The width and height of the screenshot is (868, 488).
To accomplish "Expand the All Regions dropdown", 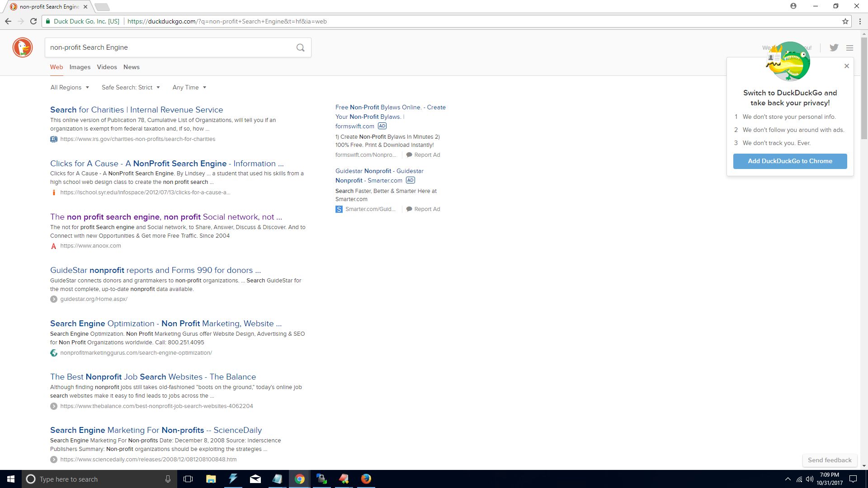I will (70, 87).
